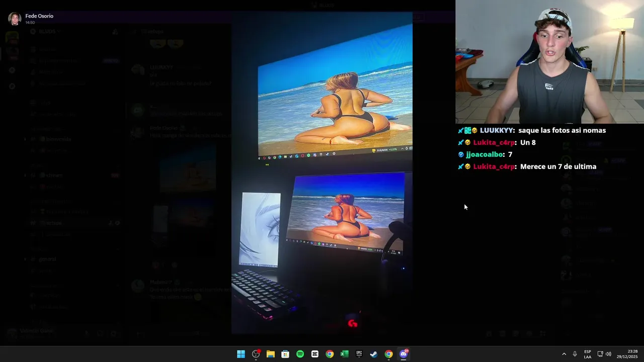Click the microphone tray icon
Image resolution: width=644 pixels, height=362 pixels.
(575, 354)
